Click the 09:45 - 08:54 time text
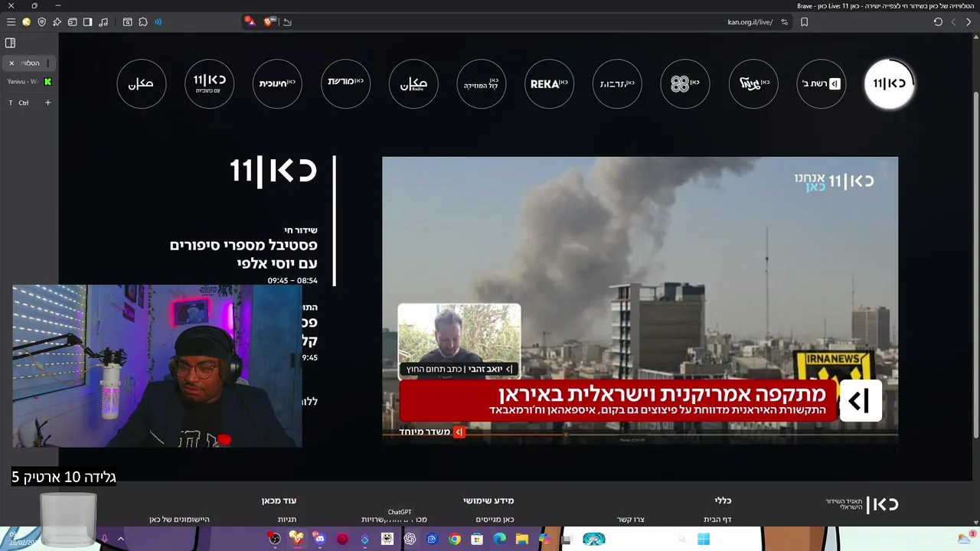Screen dimensions: 980x551 (x=292, y=281)
